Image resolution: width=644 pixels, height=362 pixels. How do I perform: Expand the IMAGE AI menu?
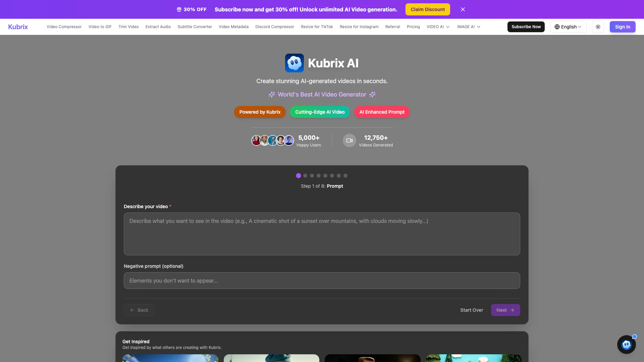pos(468,27)
